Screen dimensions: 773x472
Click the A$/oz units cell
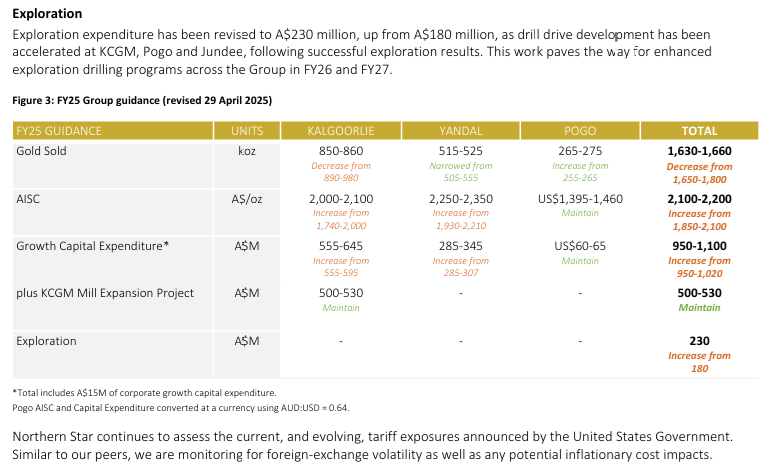pos(247,199)
